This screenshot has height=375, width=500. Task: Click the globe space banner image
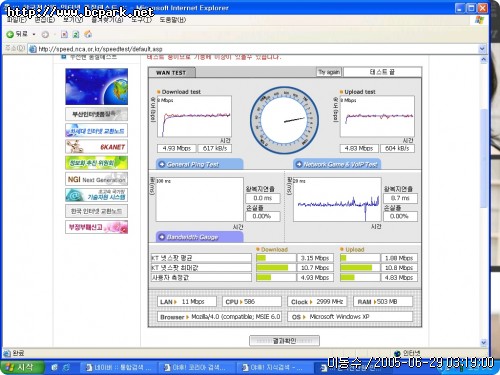97,87
